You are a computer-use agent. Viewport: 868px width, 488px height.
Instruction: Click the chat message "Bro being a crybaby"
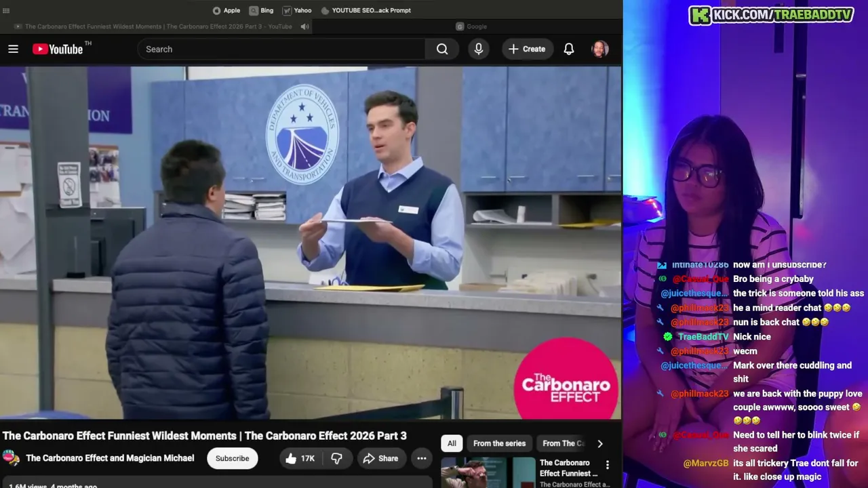(x=773, y=279)
